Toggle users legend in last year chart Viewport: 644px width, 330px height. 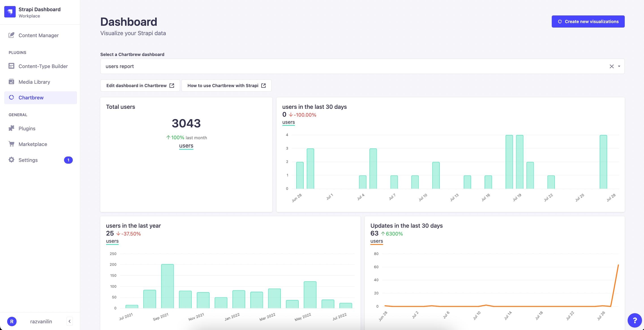(x=112, y=241)
